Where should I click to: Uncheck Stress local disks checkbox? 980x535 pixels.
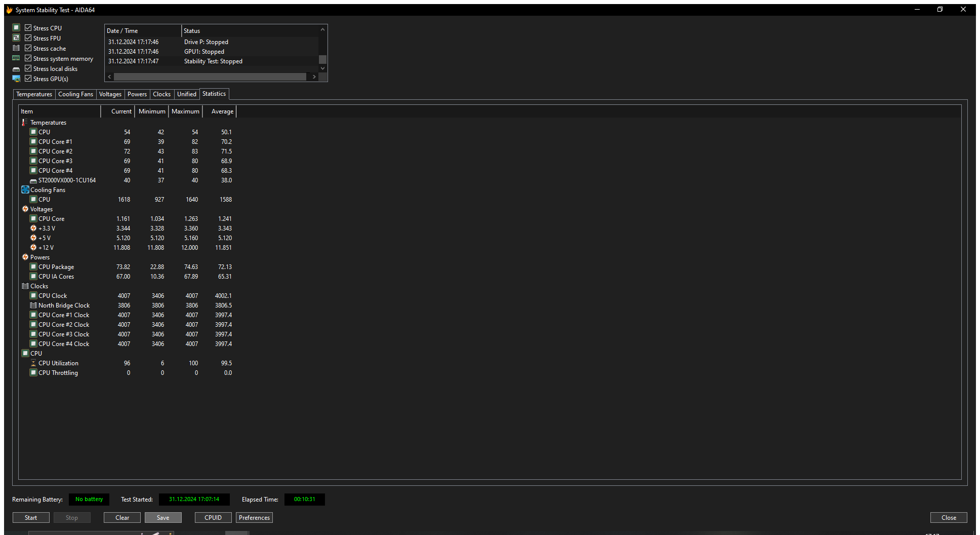tap(28, 68)
